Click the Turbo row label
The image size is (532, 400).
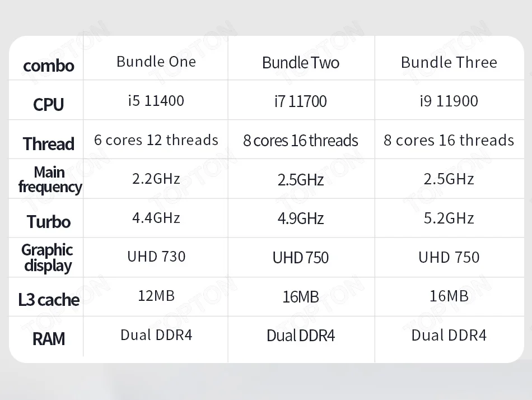pos(49,222)
